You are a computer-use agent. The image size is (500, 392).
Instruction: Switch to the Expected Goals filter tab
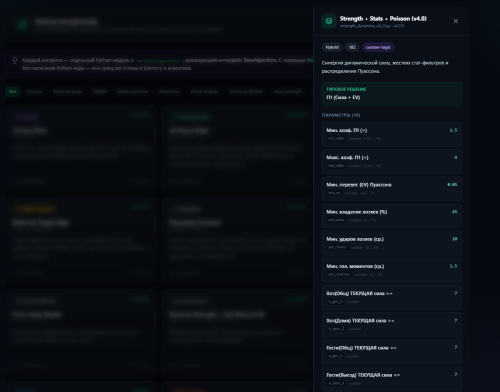click(68, 91)
